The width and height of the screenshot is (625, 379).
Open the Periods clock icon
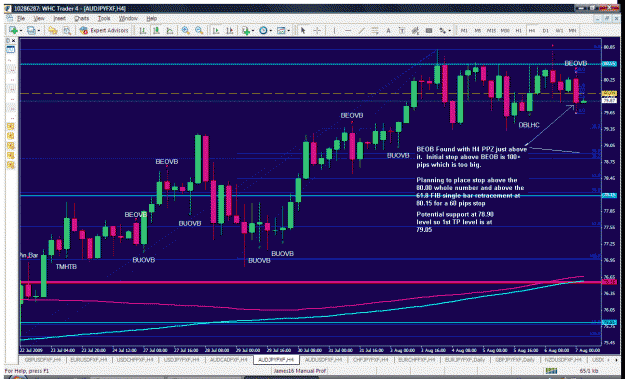tap(263, 31)
